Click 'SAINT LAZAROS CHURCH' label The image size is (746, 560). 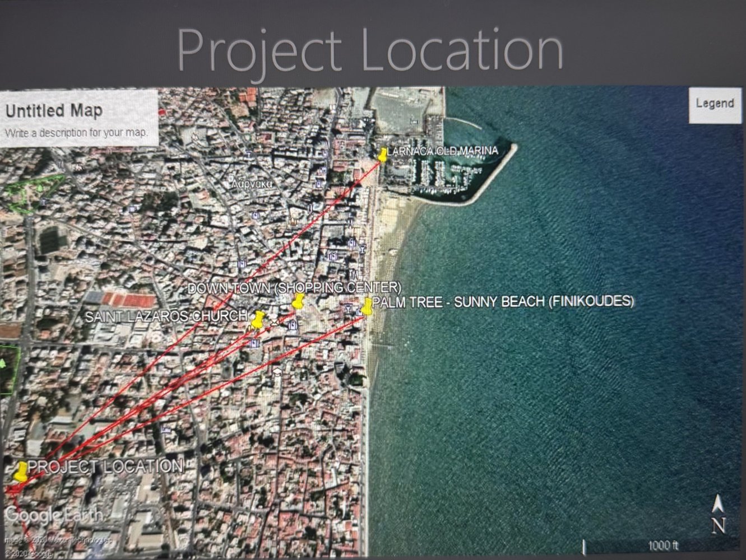point(166,317)
